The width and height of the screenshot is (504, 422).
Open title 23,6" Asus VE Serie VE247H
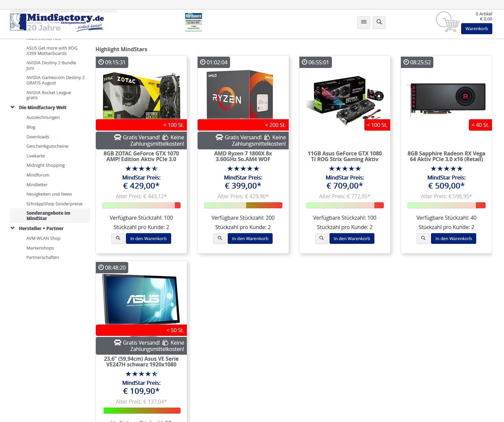(141, 362)
